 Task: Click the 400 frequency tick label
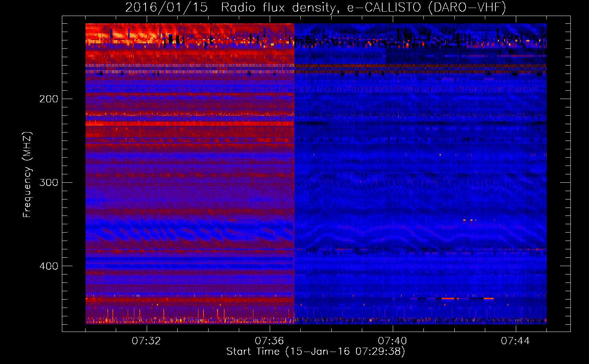pyautogui.click(x=49, y=266)
